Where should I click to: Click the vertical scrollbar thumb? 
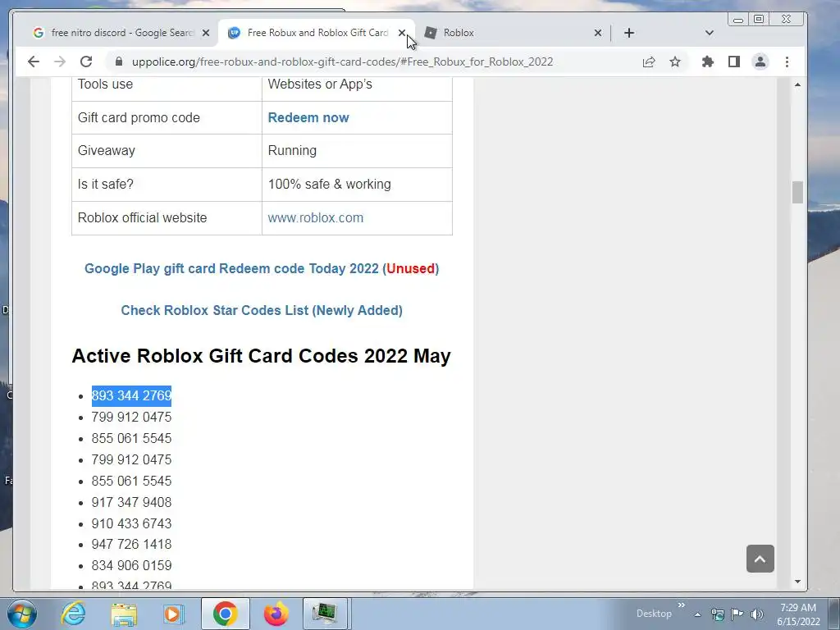coord(797,192)
